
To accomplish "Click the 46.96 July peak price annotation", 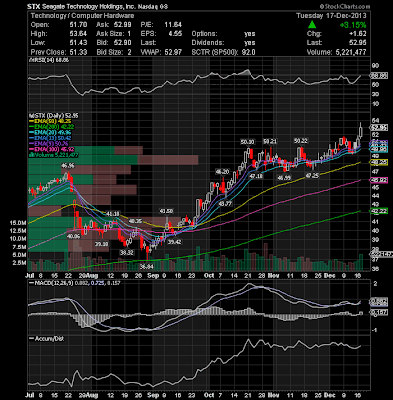I will (68, 165).
